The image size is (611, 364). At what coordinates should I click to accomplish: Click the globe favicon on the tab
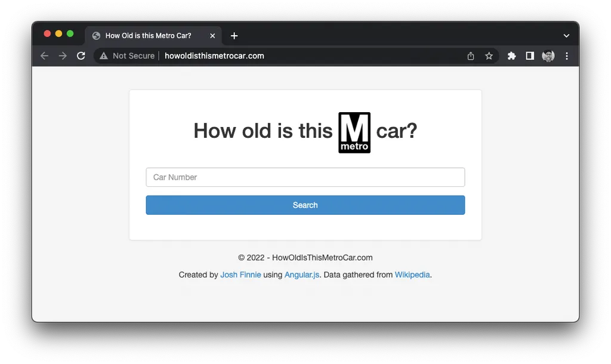click(96, 36)
